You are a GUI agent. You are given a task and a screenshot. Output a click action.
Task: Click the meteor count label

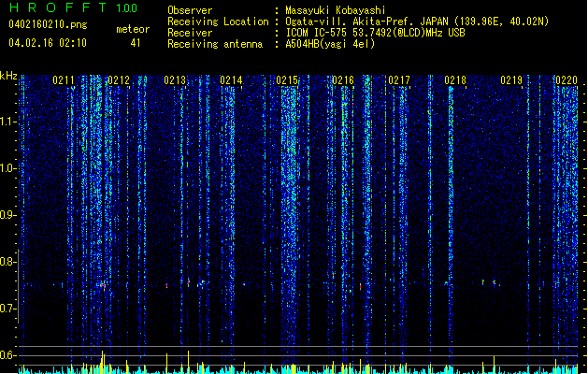point(133,29)
